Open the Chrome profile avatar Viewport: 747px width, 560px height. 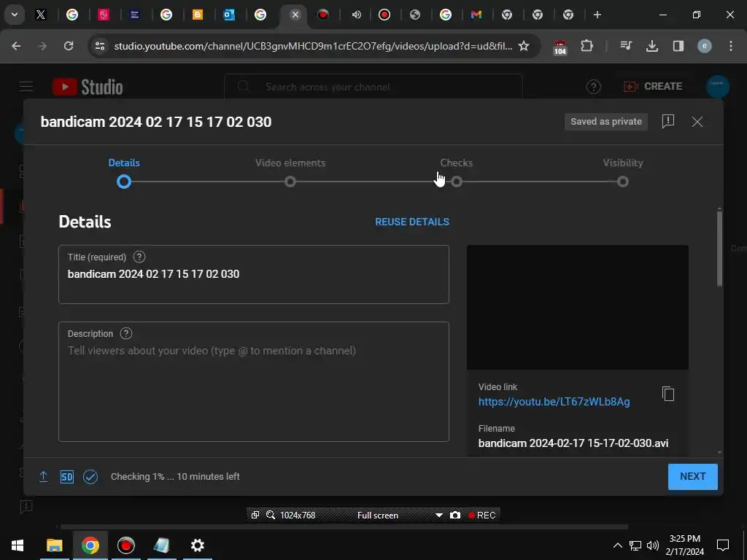(705, 46)
